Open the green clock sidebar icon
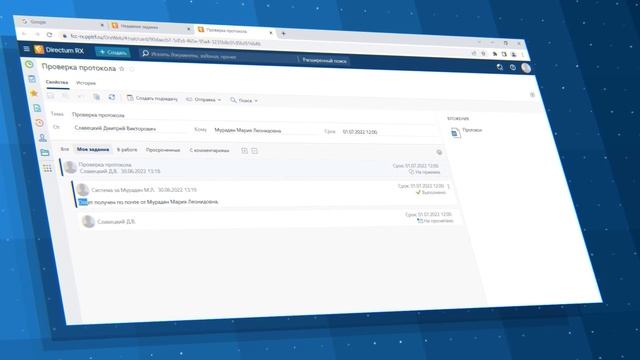Viewport: 640px width, 360px height. (x=29, y=64)
